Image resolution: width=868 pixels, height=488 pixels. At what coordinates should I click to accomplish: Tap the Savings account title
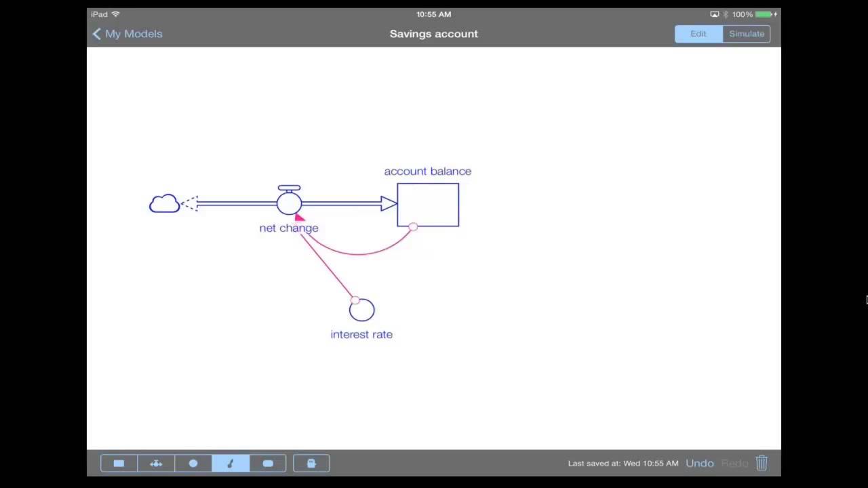pyautogui.click(x=434, y=34)
